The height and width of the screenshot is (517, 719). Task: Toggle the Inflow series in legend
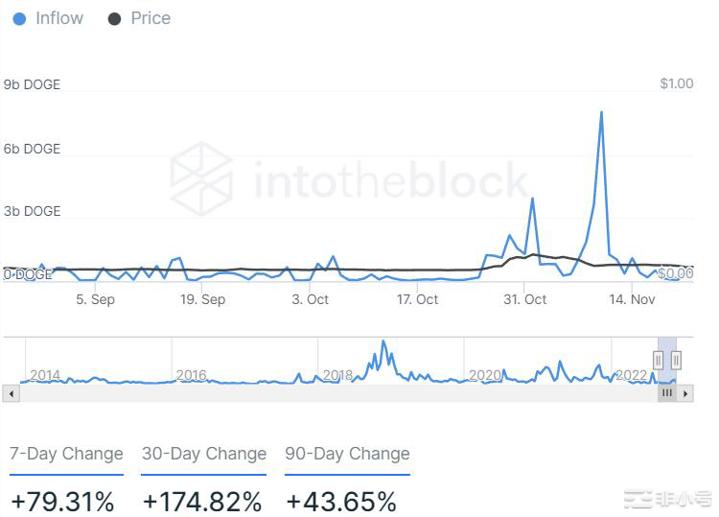pos(60,18)
